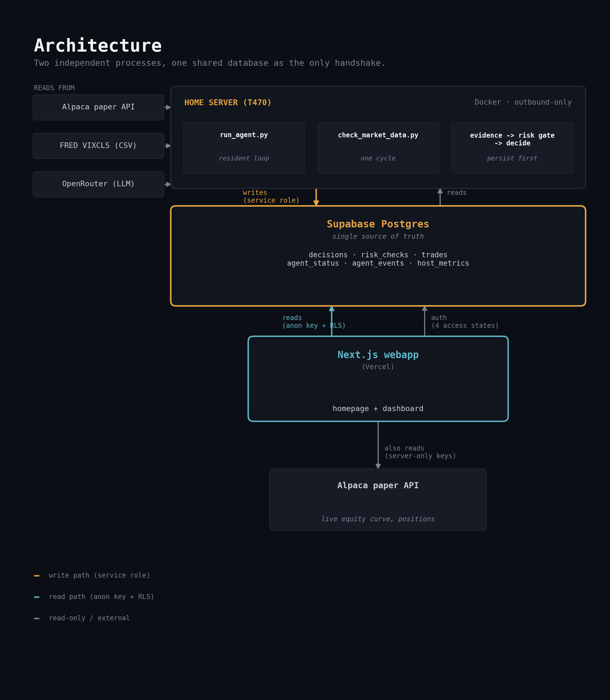Screen dimensions: 610x700
Task: Click the "risk_checks" table name
Action: tap(385, 255)
